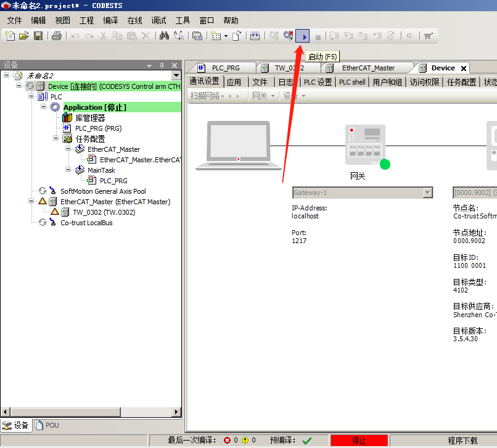
Task: Click the rightmost toolbar lines icon
Action: pos(428,36)
